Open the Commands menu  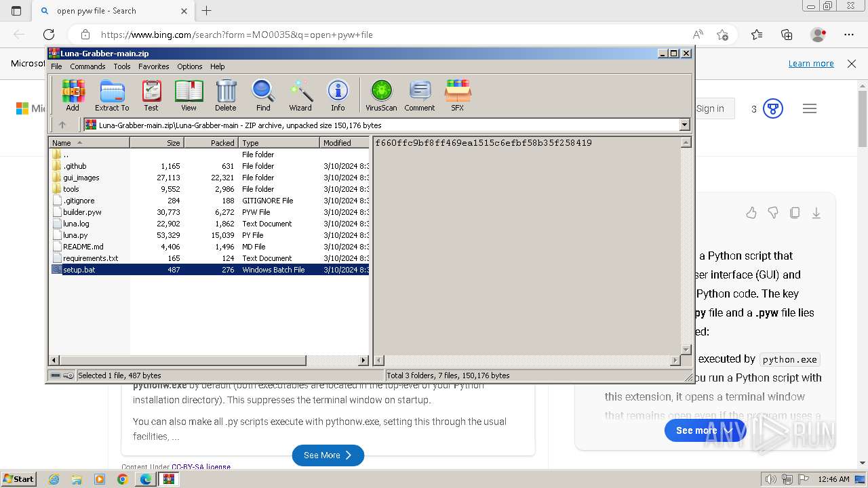pos(87,66)
